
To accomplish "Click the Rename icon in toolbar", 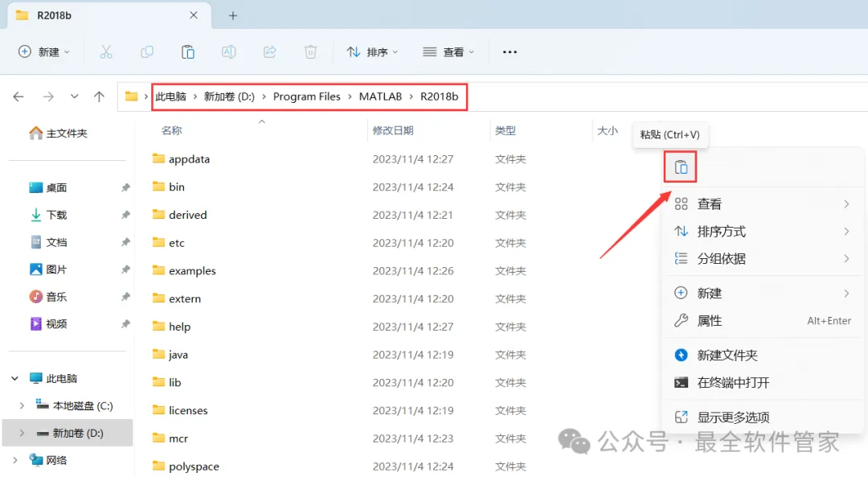I will (x=228, y=52).
